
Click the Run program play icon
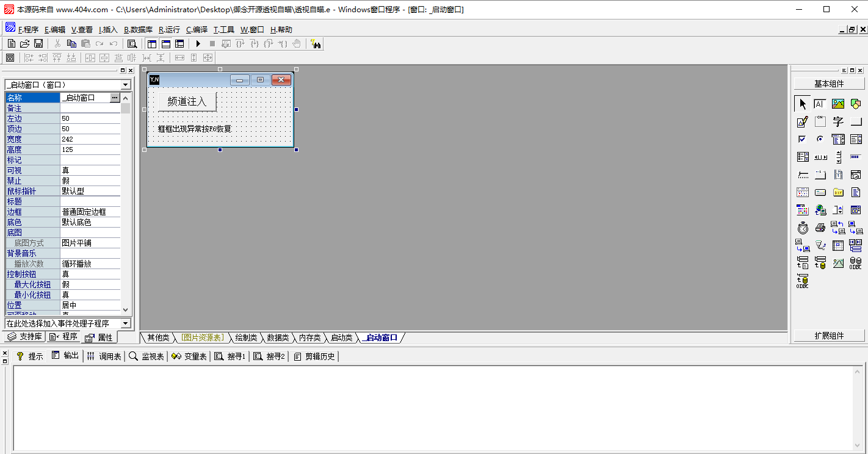pyautogui.click(x=198, y=43)
